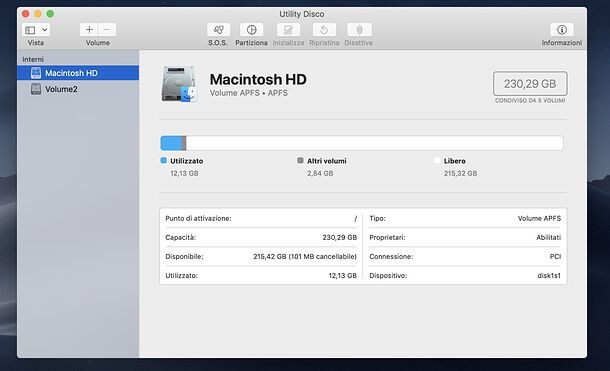The height and width of the screenshot is (371, 610).
Task: Click the Disponibile label
Action: pyautogui.click(x=184, y=257)
